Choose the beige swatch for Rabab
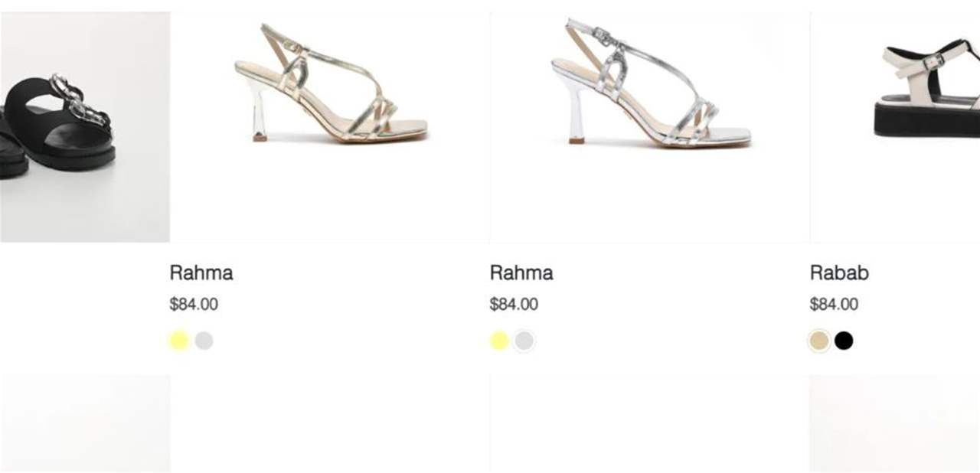Screen dimensions: 980x473 point(819,341)
